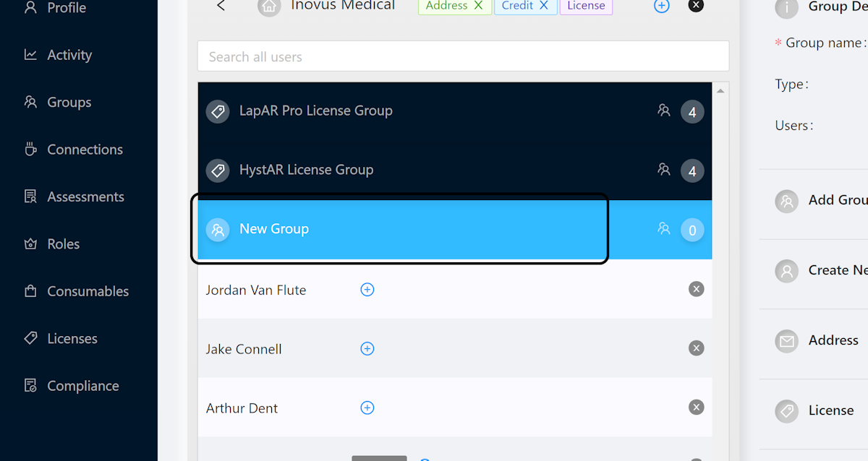This screenshot has height=461, width=868.
Task: Click user count badge for LapAR Pro group
Action: coord(692,112)
